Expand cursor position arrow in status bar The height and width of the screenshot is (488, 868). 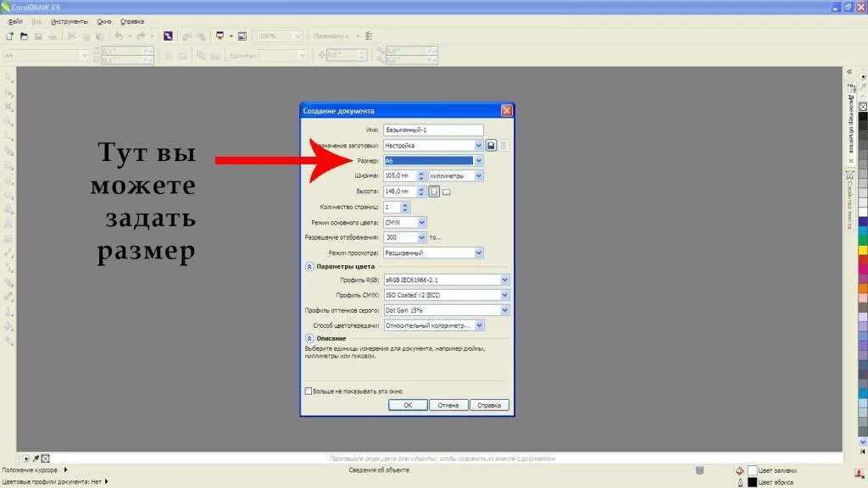[65, 469]
